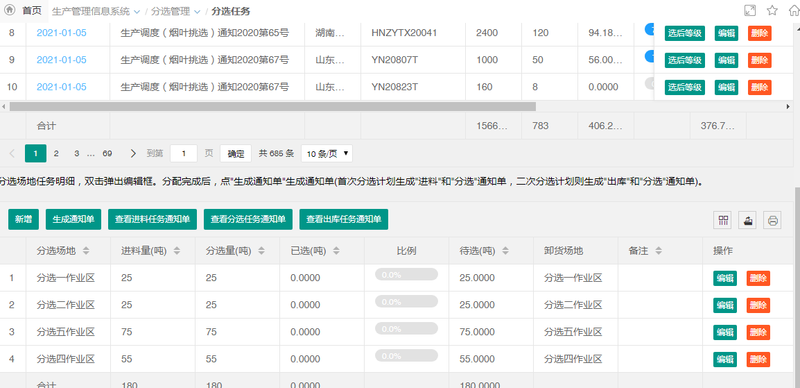The width and height of the screenshot is (800, 388).
Task: Select page 3 in pagination
Action: click(77, 153)
